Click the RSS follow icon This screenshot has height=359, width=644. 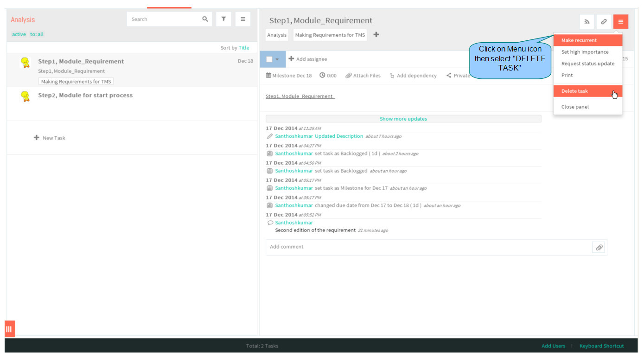[x=587, y=22]
